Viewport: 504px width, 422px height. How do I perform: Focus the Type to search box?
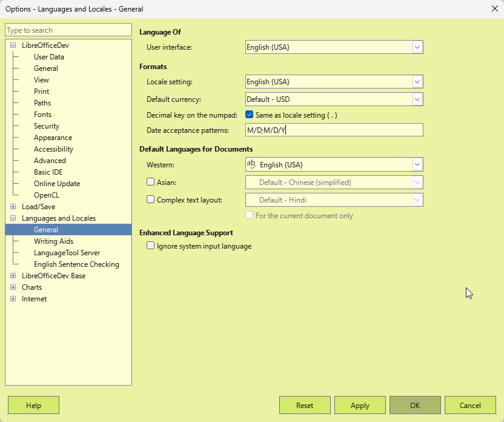(x=68, y=30)
